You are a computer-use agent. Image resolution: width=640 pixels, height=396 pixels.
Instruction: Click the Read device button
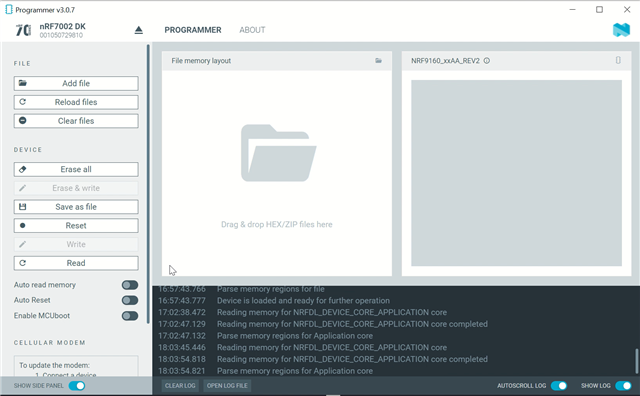pos(76,263)
